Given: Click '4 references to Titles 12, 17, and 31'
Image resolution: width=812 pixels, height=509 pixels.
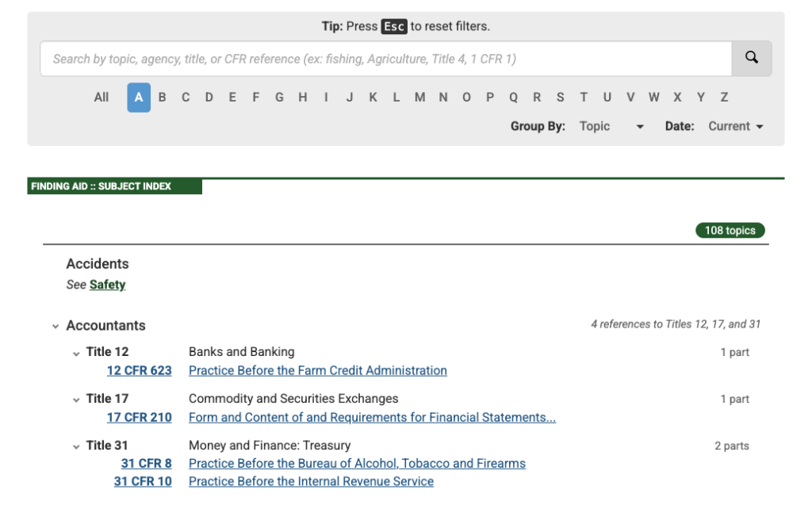Looking at the screenshot, I should pyautogui.click(x=676, y=324).
